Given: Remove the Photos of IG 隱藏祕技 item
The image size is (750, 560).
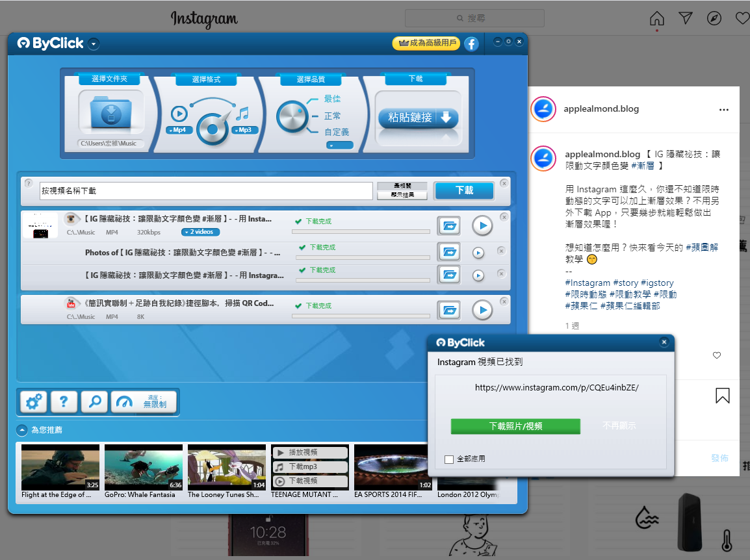Looking at the screenshot, I should coord(501,251).
